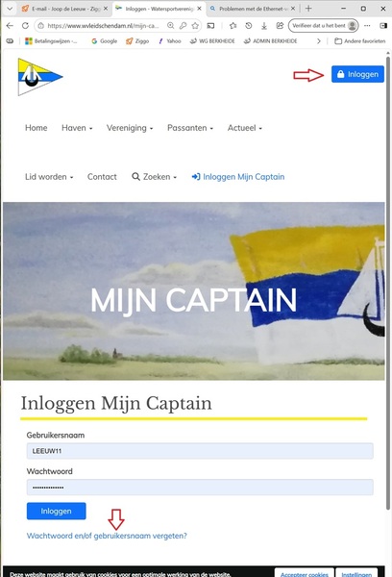The width and height of the screenshot is (392, 577).
Task: Close the Problemen met de Ethernet tab
Action: (x=293, y=9)
